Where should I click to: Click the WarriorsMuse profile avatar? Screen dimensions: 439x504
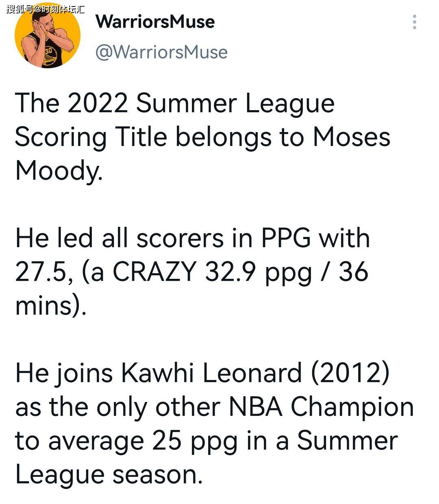pyautogui.click(x=48, y=35)
